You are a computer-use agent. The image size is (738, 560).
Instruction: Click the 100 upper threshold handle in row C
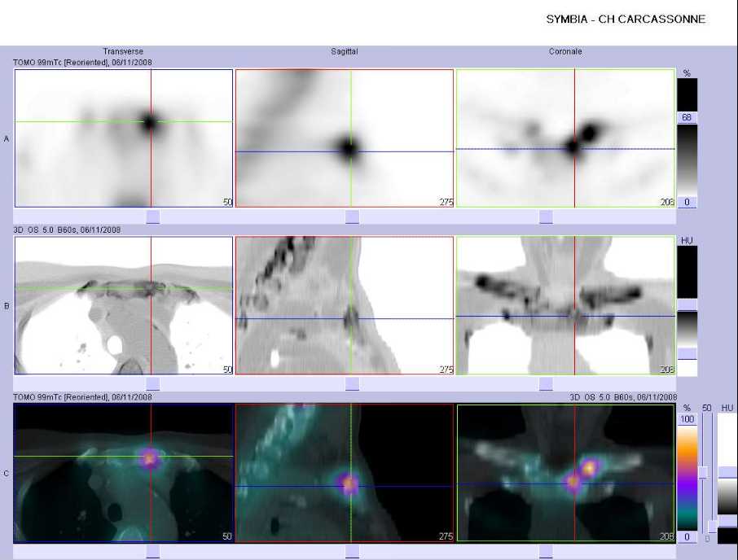(687, 419)
